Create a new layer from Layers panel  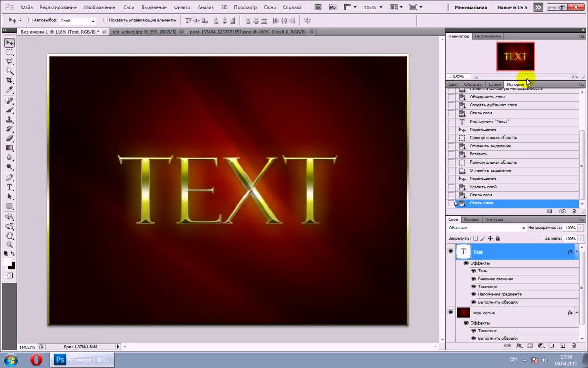coord(563,346)
